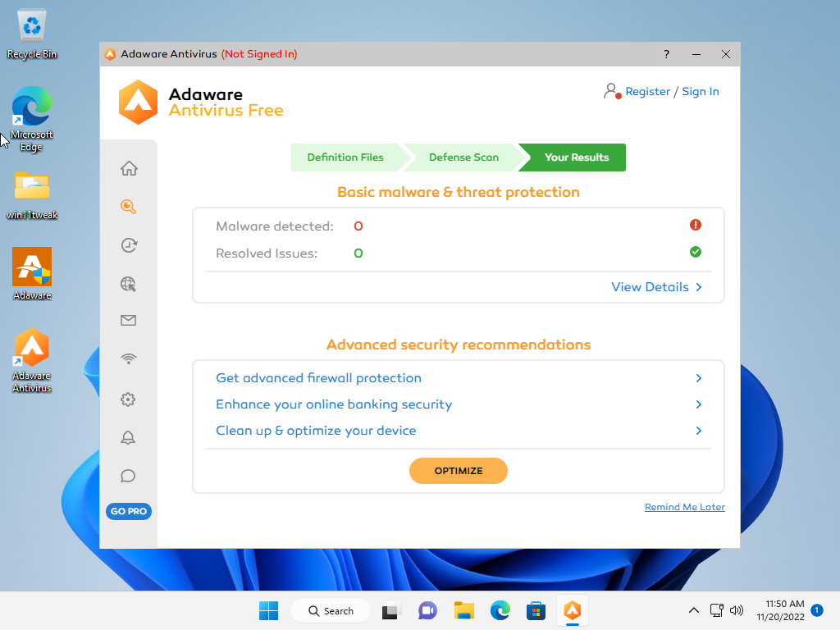Select the Scan Computer magnifier icon
Screen dimensions: 840x630
point(129,206)
